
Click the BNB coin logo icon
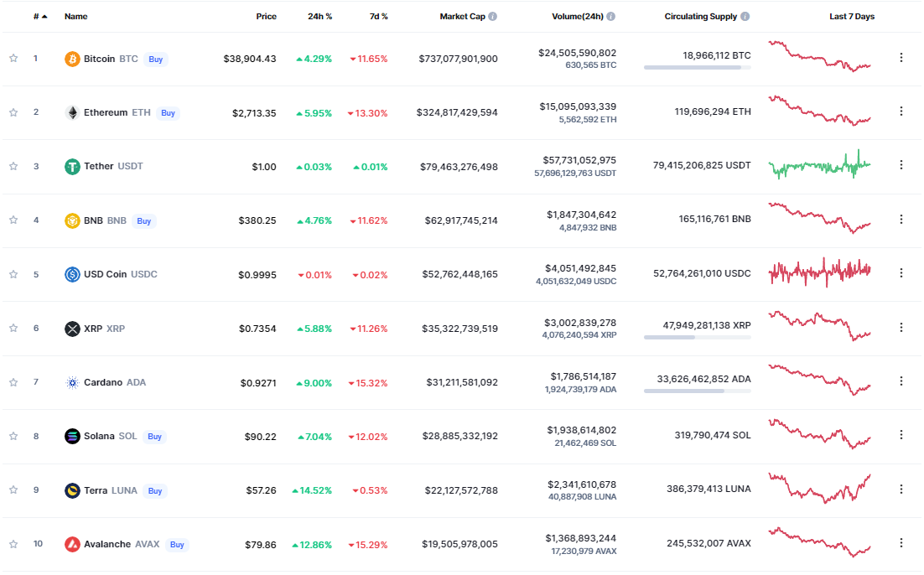(72, 220)
